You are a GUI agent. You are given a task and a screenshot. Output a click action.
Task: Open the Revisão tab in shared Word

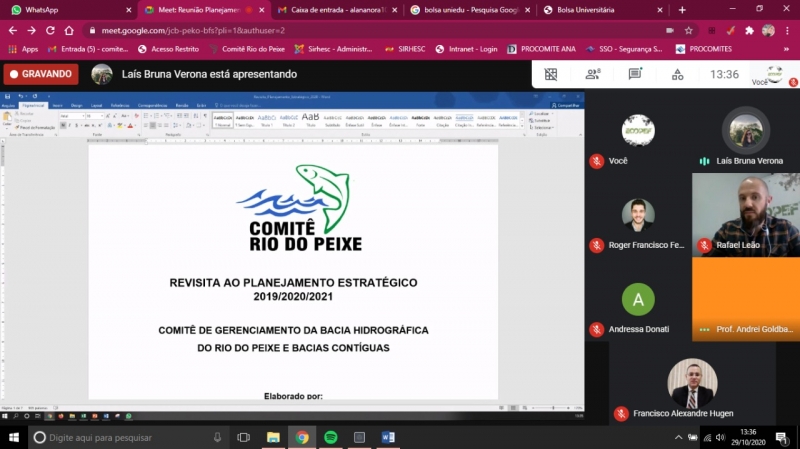coord(182,106)
